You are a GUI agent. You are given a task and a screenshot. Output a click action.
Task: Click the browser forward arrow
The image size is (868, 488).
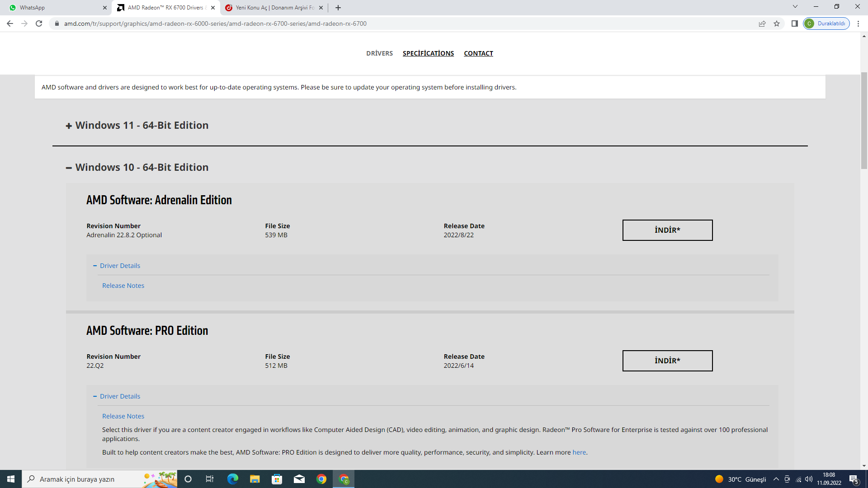24,23
